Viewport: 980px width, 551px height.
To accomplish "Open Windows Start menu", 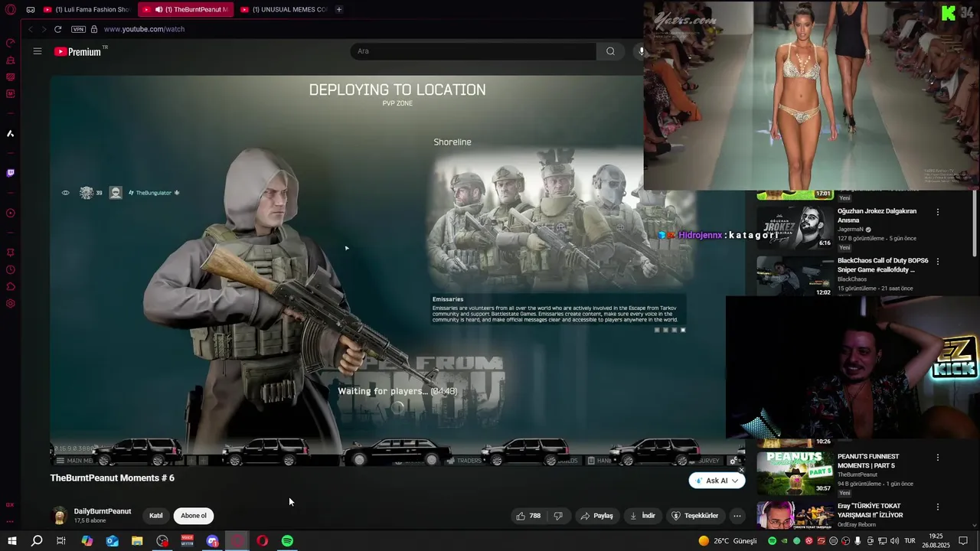I will click(11, 541).
